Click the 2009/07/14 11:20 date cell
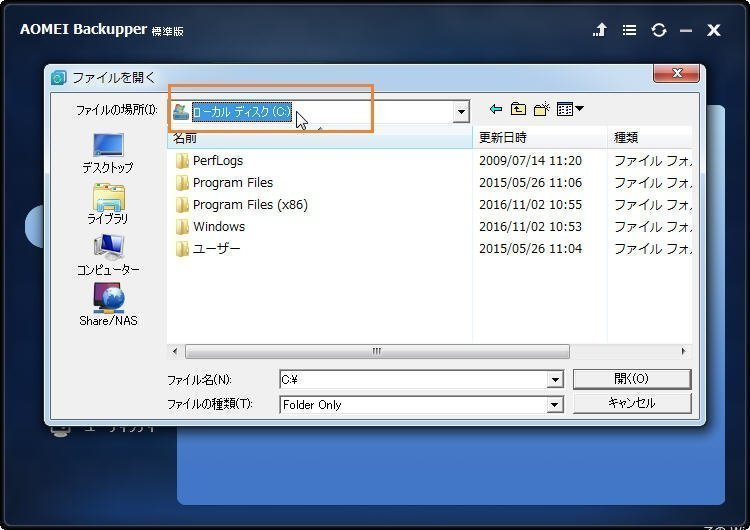 pos(530,161)
